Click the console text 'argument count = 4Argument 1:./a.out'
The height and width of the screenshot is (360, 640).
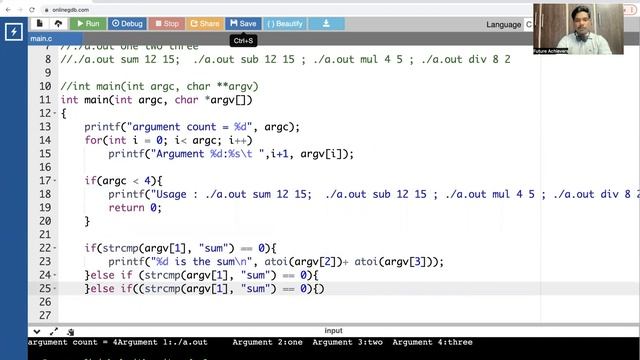coord(118,342)
